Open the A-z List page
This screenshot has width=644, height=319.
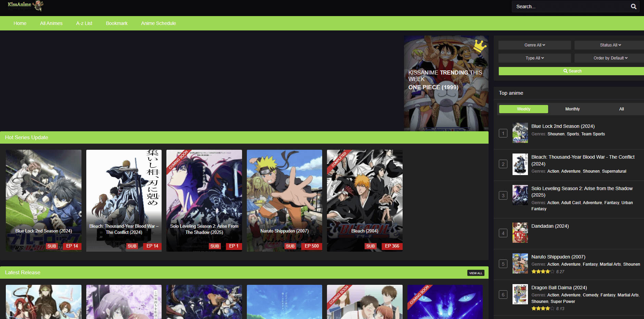pyautogui.click(x=84, y=23)
